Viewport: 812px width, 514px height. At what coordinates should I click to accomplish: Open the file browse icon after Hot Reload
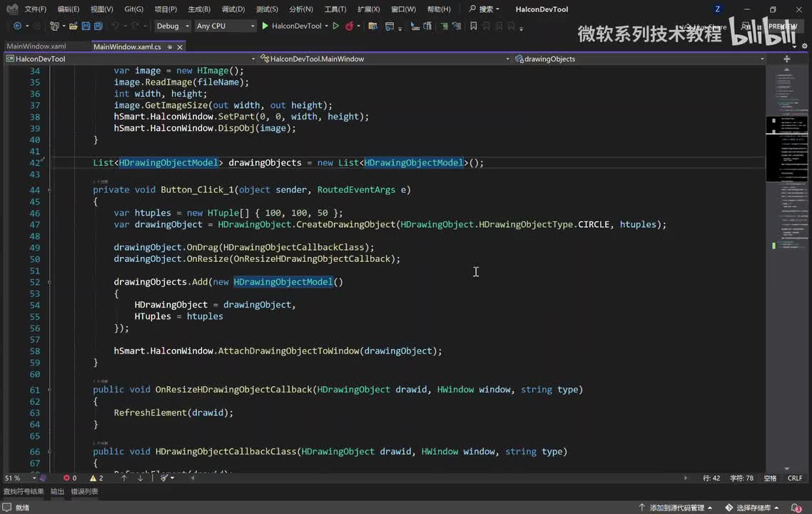click(372, 26)
